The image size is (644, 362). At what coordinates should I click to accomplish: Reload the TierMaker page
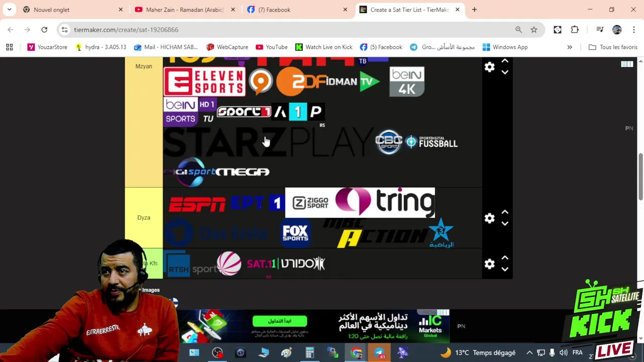coord(44,30)
